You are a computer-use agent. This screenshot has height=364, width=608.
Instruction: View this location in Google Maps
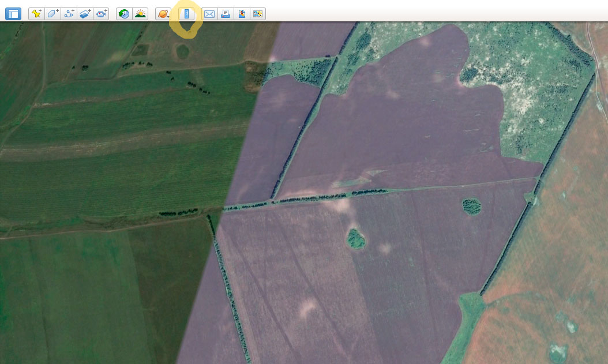click(258, 14)
